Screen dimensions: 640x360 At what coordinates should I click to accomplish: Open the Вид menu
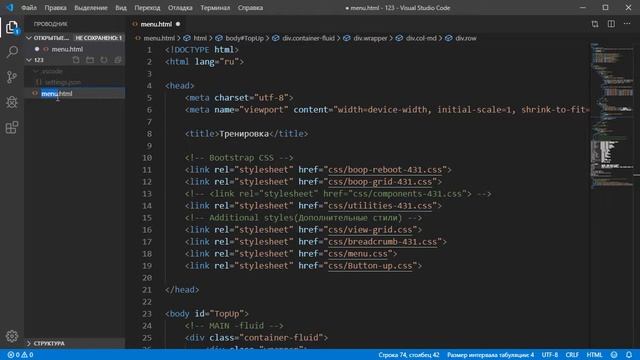pyautogui.click(x=121, y=8)
